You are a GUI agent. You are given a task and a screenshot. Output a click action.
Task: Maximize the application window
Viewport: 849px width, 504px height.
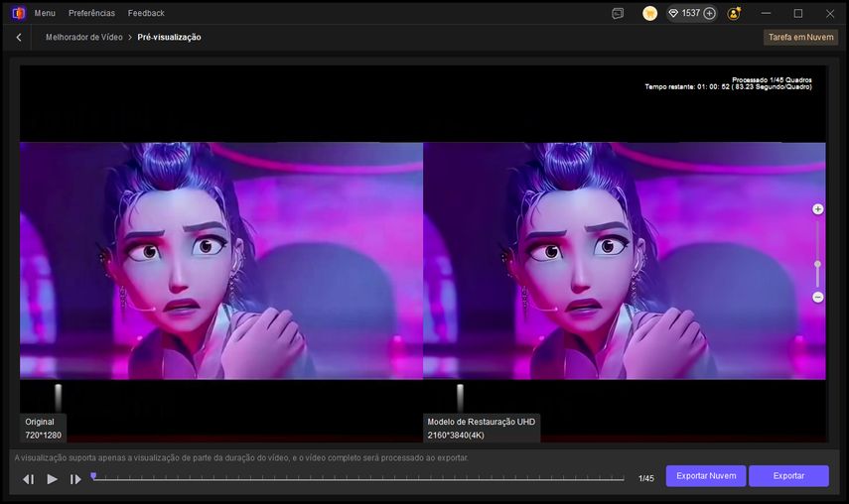[798, 14]
